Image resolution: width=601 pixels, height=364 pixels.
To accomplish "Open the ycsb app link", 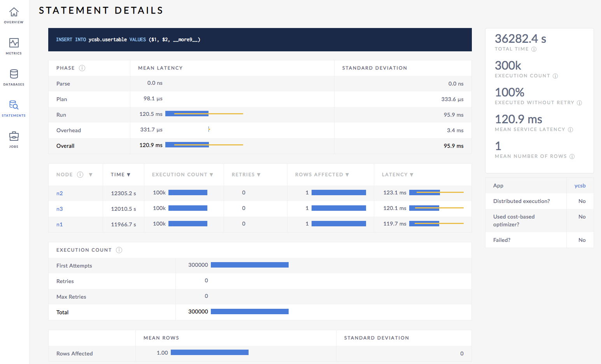I will click(580, 185).
